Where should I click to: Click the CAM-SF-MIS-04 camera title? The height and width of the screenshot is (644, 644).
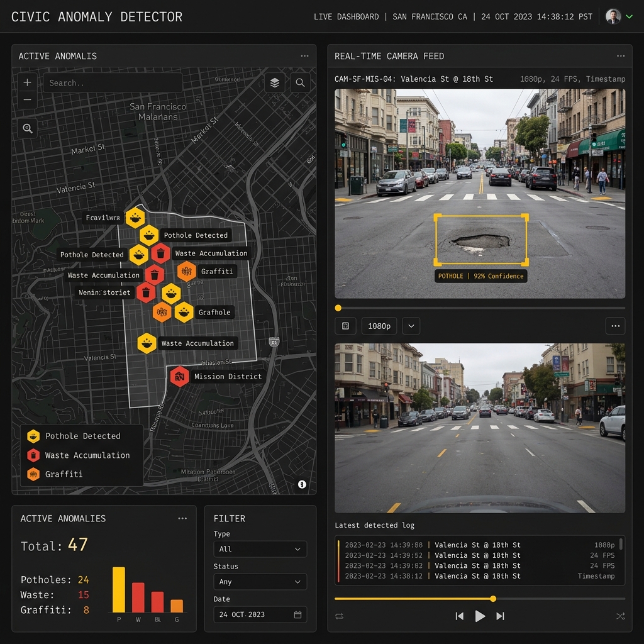tap(414, 79)
